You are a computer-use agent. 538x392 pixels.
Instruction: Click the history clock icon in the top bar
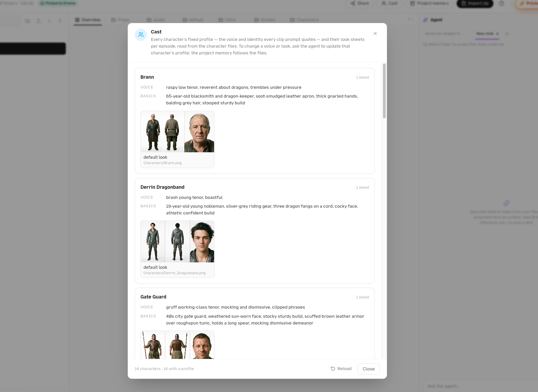coord(502,3)
